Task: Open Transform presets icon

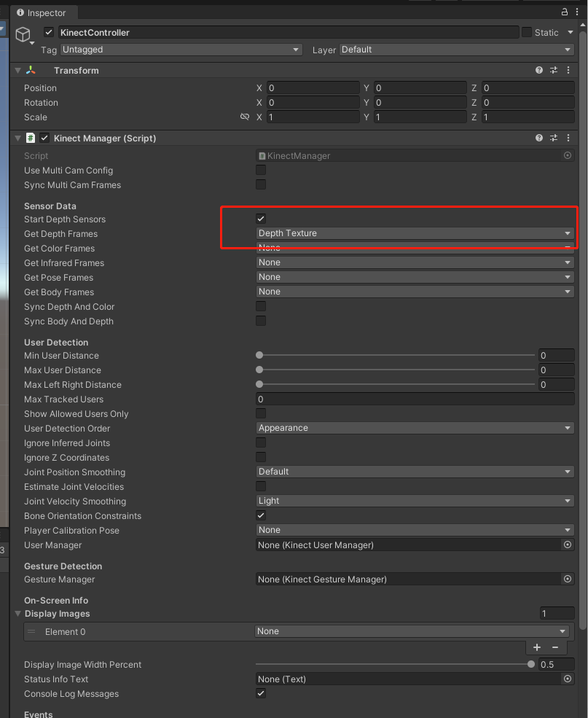Action: click(x=554, y=70)
